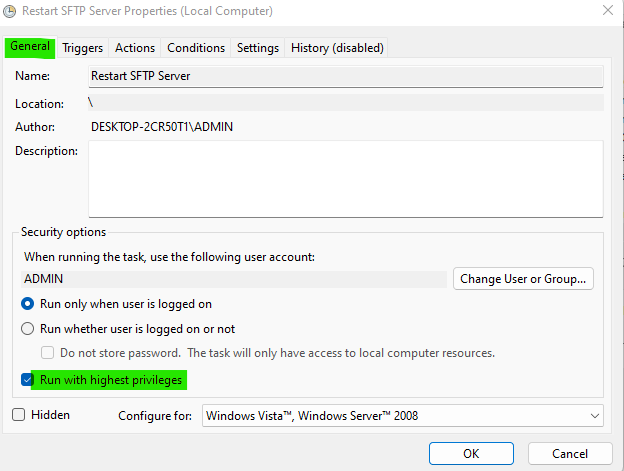Tick the Do not store password checkbox
624x471 pixels.
[x=47, y=353]
